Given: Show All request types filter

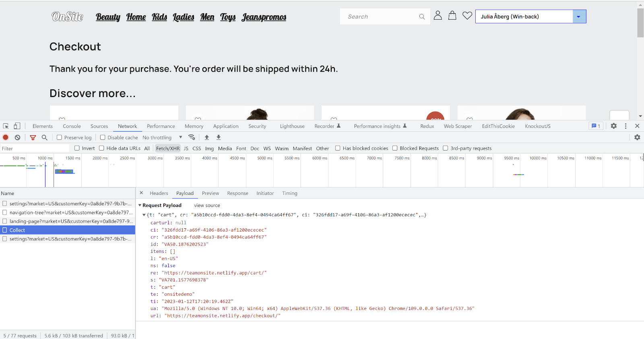Looking at the screenshot, I should pos(147,148).
